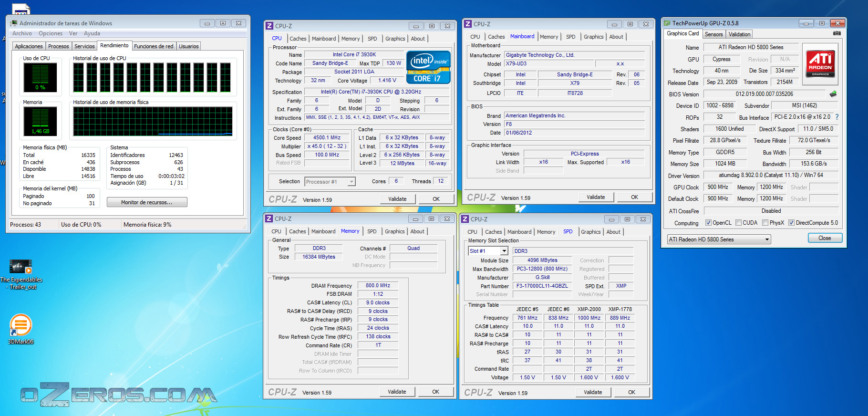Open About tab in the Memory CPU-Z window
This screenshot has width=868, height=416.
point(417,231)
